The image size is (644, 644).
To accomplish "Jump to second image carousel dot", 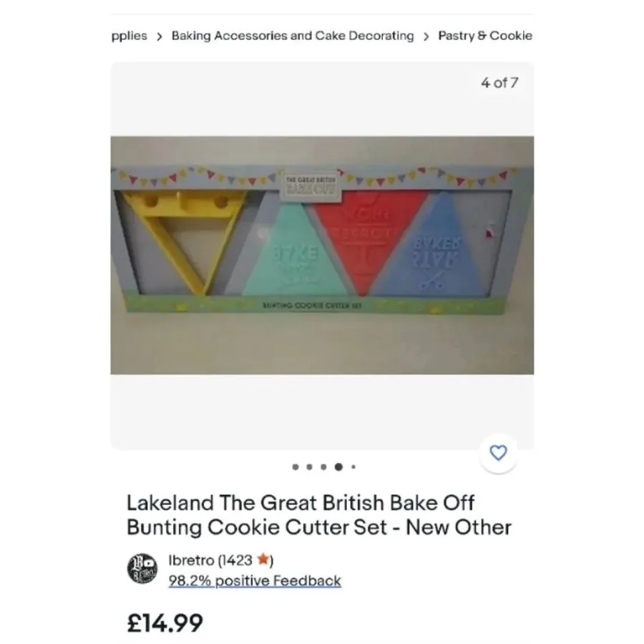I will pos(309,467).
